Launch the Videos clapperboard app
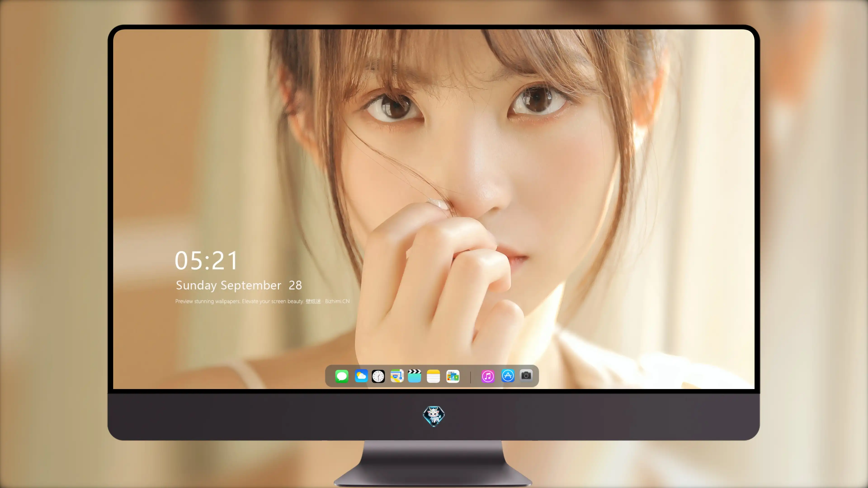The height and width of the screenshot is (488, 868). (x=415, y=376)
